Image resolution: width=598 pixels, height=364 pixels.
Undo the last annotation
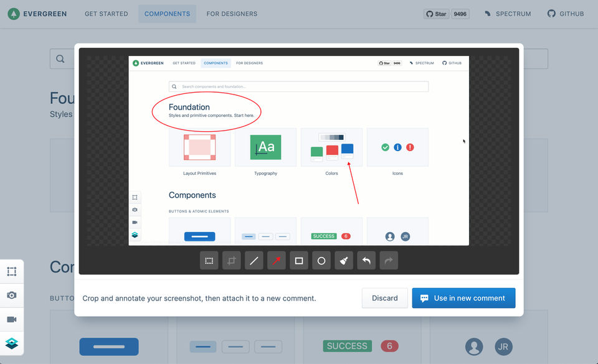[x=366, y=261]
